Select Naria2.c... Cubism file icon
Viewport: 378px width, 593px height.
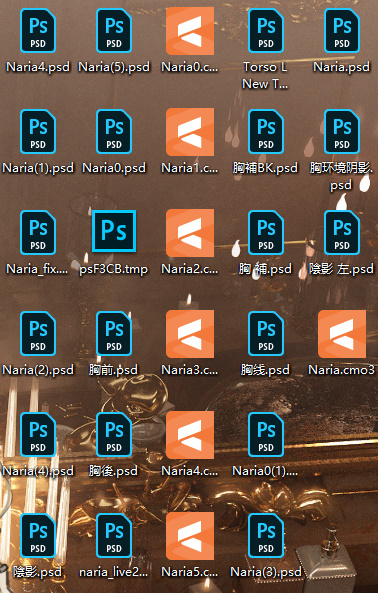coord(190,233)
